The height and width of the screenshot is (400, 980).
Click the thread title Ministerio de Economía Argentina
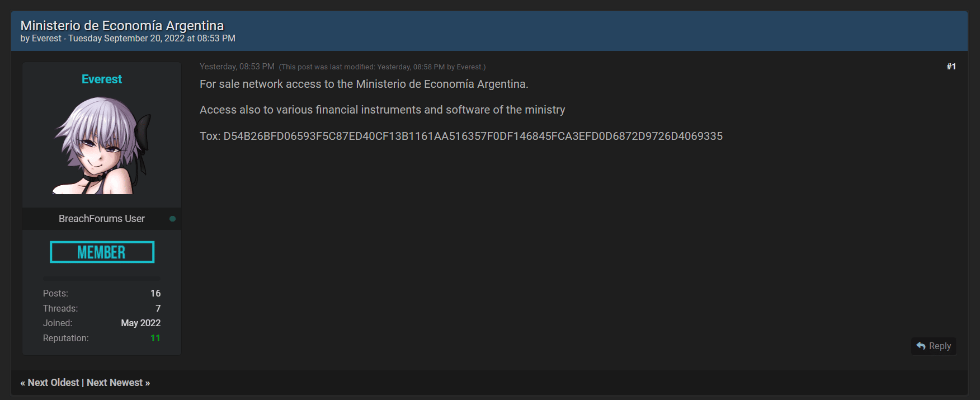(122, 26)
